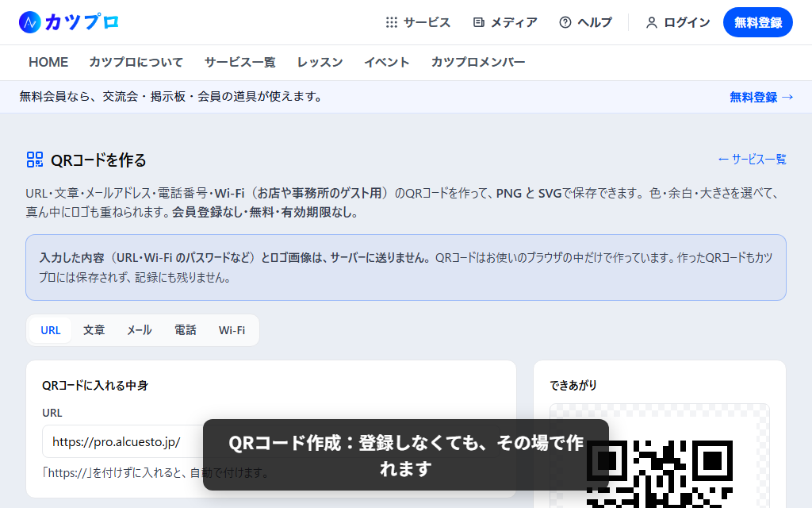Screen dimensions: 812x508
Task: Select the URL tab
Action: pos(51,330)
